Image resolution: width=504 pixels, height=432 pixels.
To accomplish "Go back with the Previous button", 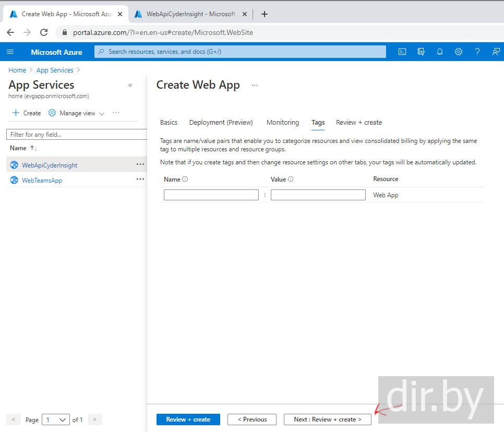I will point(252,419).
